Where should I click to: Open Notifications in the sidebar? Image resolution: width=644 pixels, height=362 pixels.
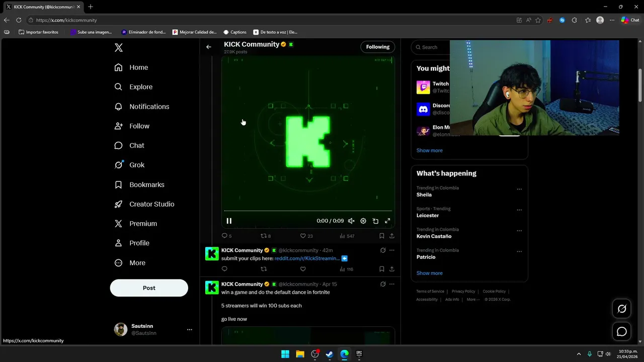coord(142,107)
